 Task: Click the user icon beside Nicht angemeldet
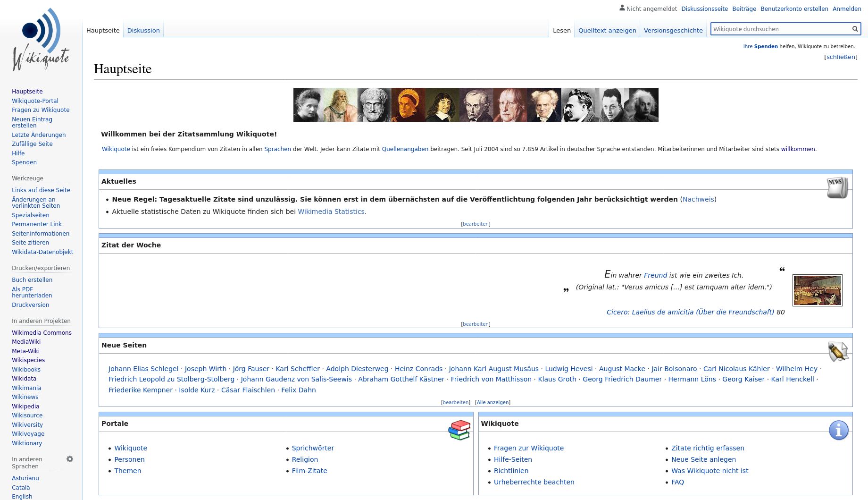point(622,8)
